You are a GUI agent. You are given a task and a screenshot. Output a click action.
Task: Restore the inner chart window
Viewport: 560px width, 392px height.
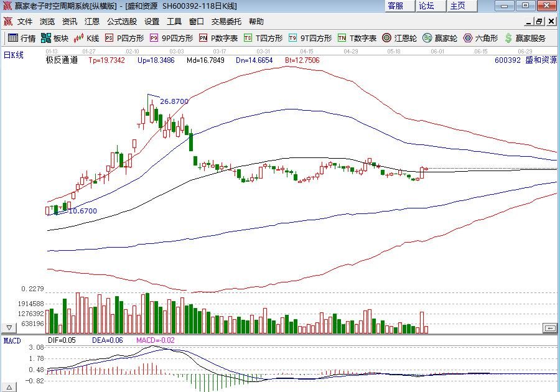[x=539, y=22]
